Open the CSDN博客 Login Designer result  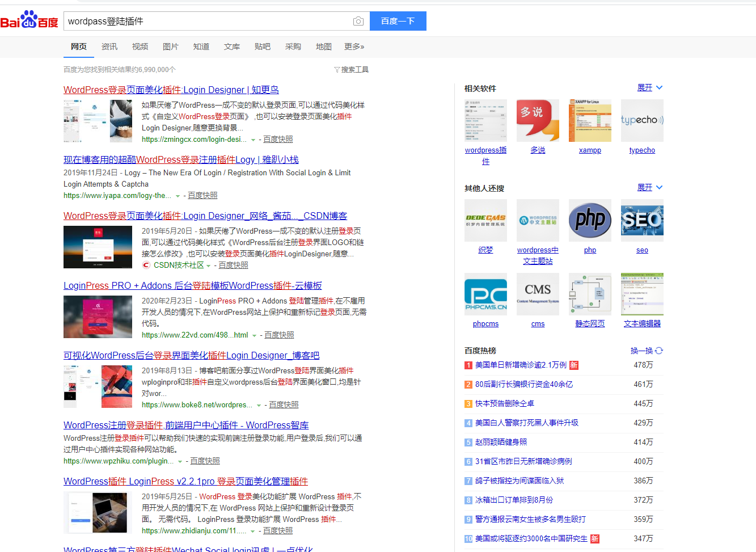205,216
